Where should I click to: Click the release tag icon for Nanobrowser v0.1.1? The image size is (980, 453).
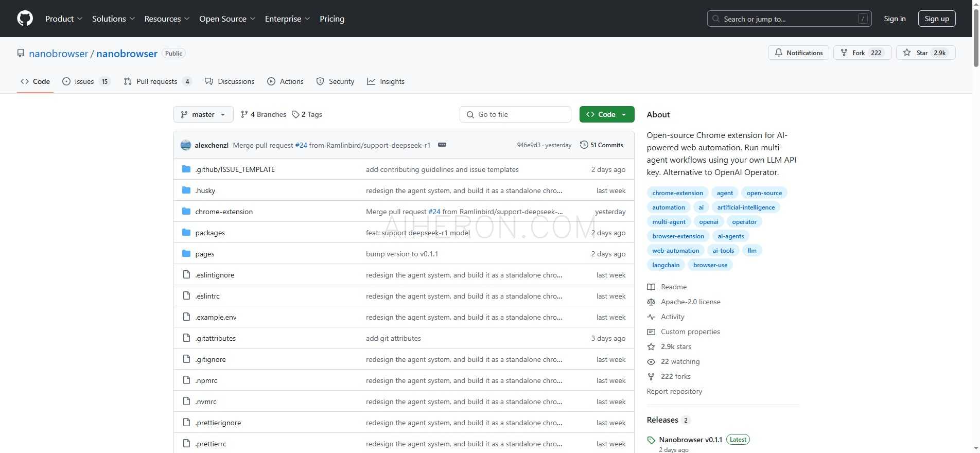click(651, 440)
